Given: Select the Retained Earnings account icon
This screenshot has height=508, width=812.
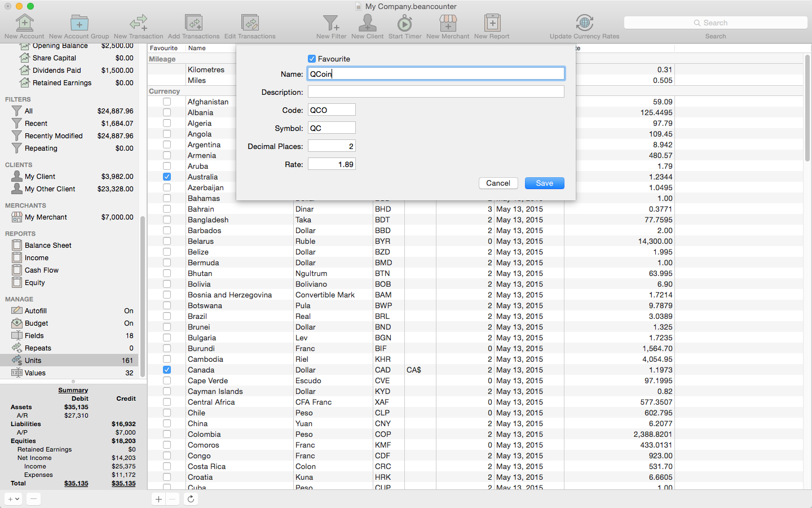Looking at the screenshot, I should pyautogui.click(x=24, y=82).
